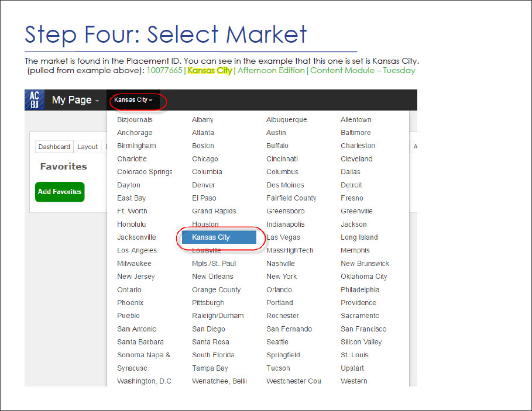The height and width of the screenshot is (411, 532).
Task: Select Colorado Springs market
Action: click(145, 172)
